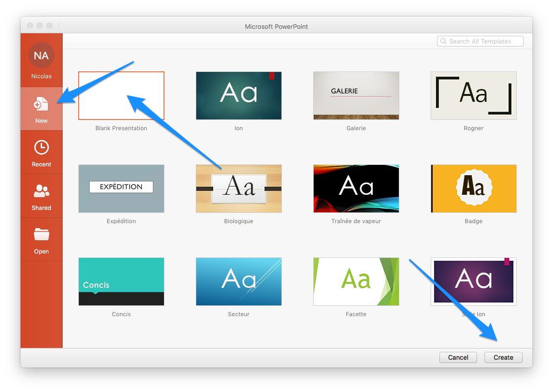Choose the Galerie template
Screen dimensions: 553x392
tap(356, 95)
